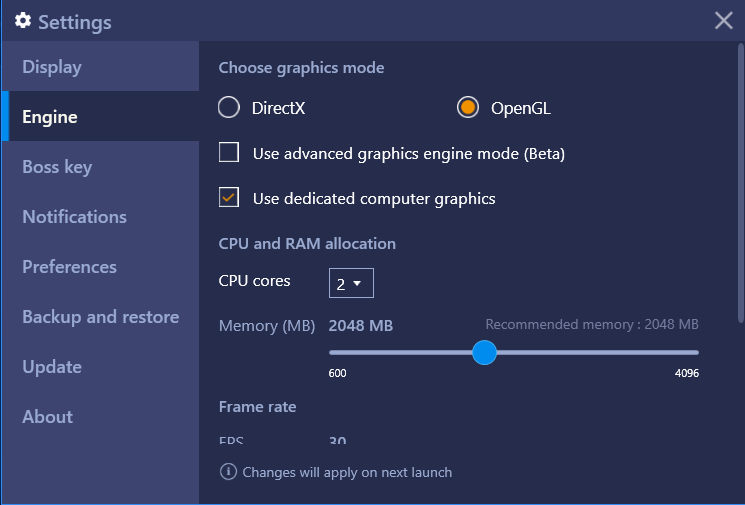Select the OpenGL radio button
The width and height of the screenshot is (745, 505).
point(468,107)
